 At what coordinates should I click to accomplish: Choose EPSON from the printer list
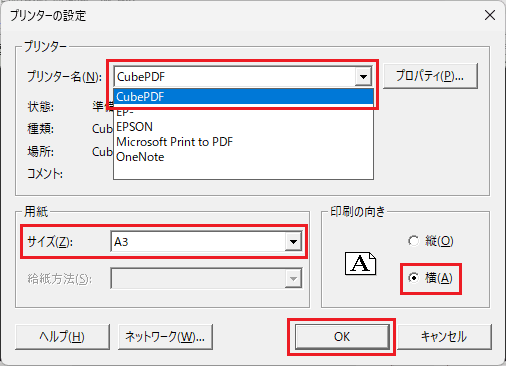tap(243, 127)
